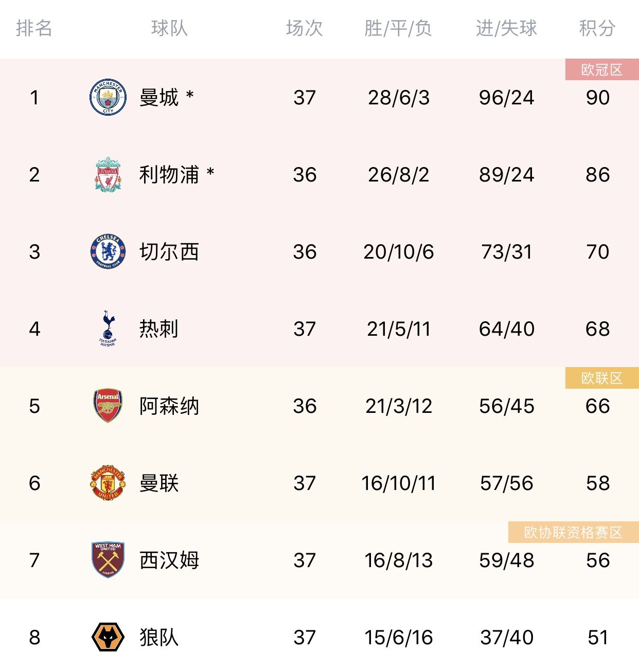639x672 pixels.
Task: Select the Chelsea club badge
Action: pyautogui.click(x=108, y=251)
